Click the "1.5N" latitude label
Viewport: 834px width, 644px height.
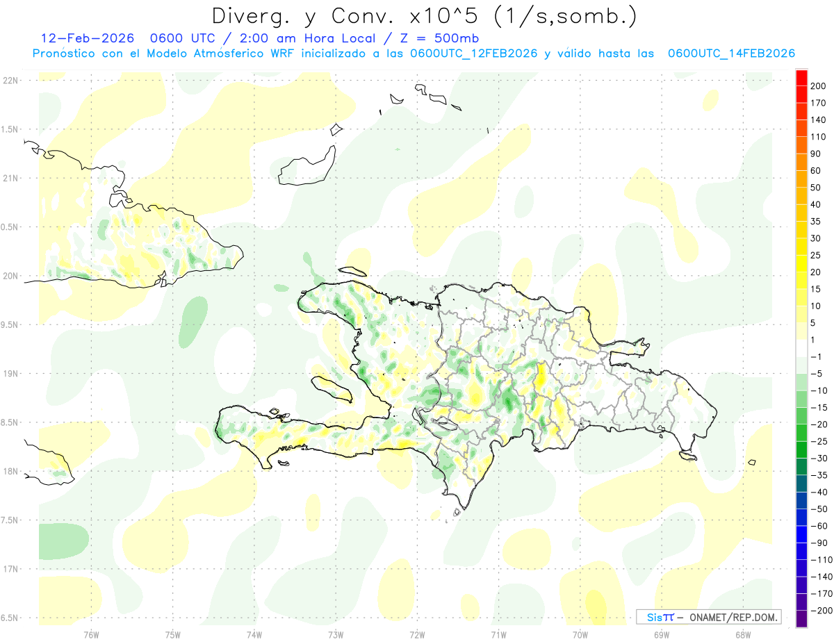click(x=10, y=129)
